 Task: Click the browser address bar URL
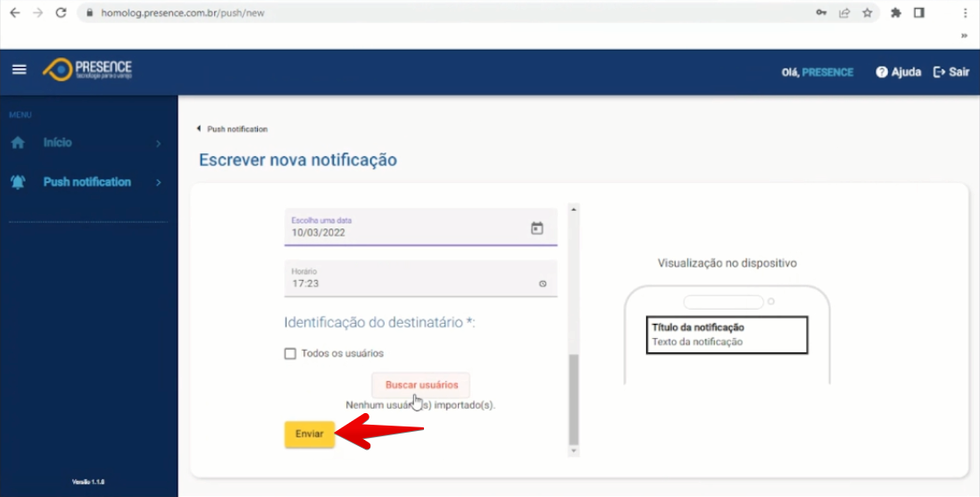pos(182,12)
